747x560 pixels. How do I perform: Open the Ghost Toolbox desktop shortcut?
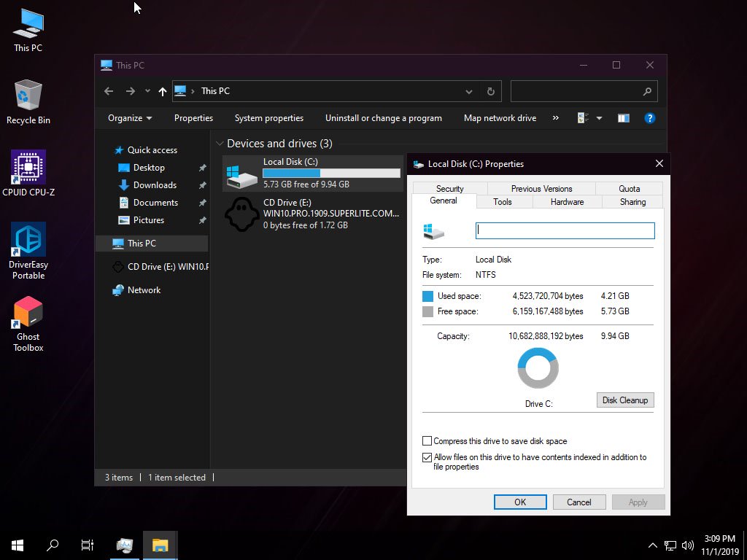pyautogui.click(x=28, y=324)
